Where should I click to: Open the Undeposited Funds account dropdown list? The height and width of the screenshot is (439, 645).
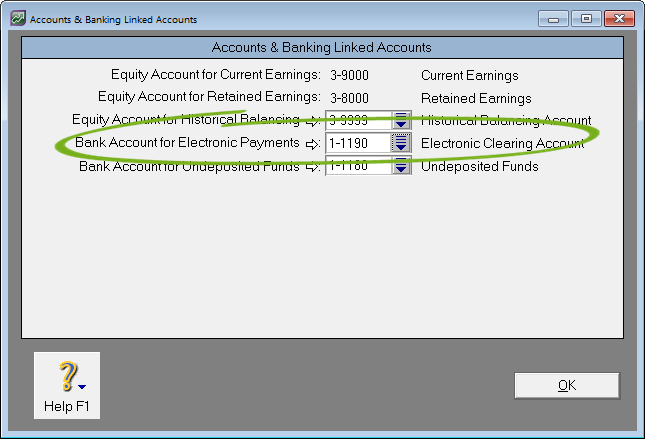point(401,167)
